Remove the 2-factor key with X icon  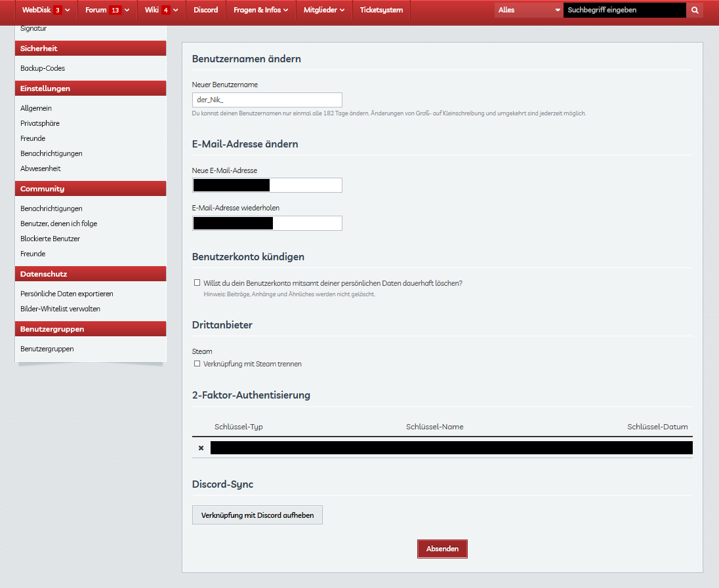pos(201,448)
